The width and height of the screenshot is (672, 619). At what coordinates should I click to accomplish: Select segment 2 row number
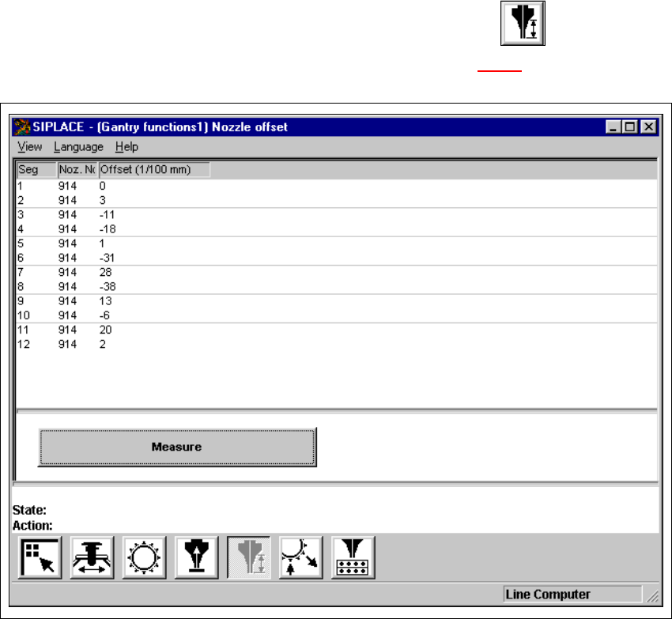tap(21, 200)
